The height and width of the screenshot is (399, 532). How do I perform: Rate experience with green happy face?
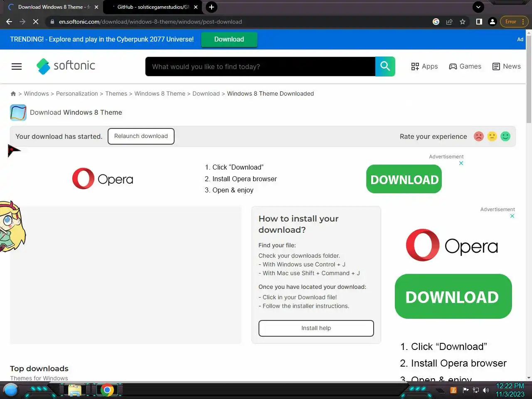click(505, 136)
